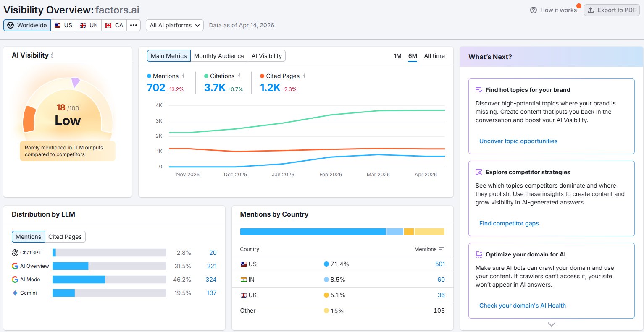Select the CA region tab label
The image size is (644, 332).
119,25
